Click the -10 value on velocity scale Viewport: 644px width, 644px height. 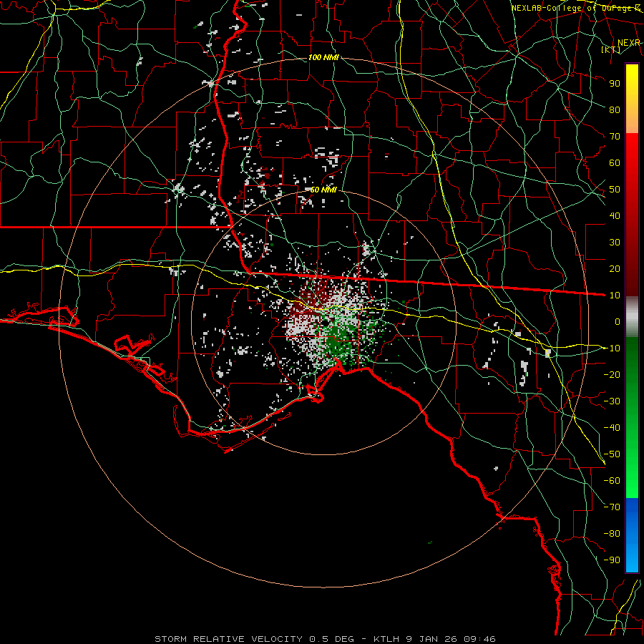612,348
